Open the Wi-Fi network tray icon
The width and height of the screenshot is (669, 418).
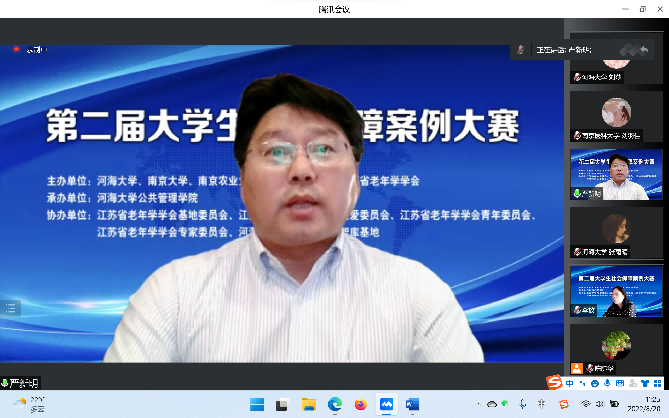click(x=586, y=403)
